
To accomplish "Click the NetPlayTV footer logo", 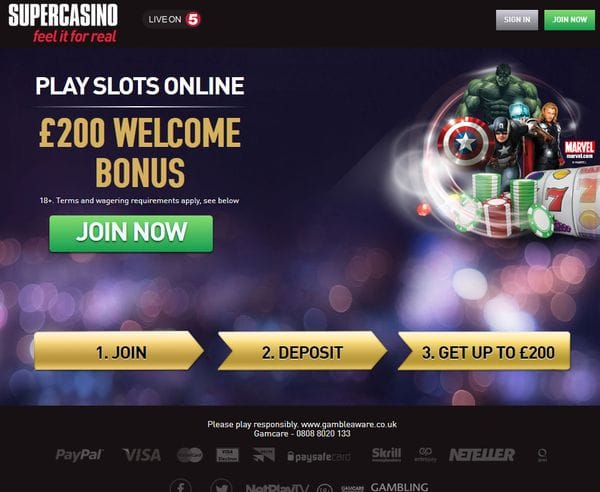I will click(x=277, y=488).
